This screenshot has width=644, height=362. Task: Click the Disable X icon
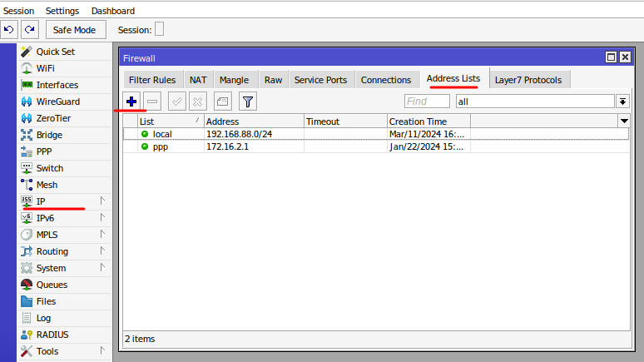197,101
